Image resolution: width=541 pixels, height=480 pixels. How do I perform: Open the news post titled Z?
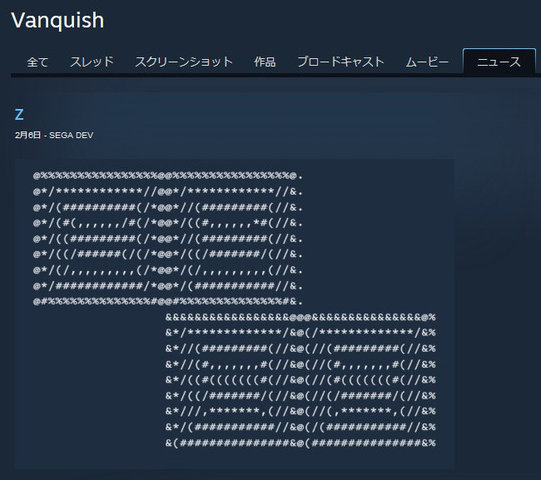[19, 115]
